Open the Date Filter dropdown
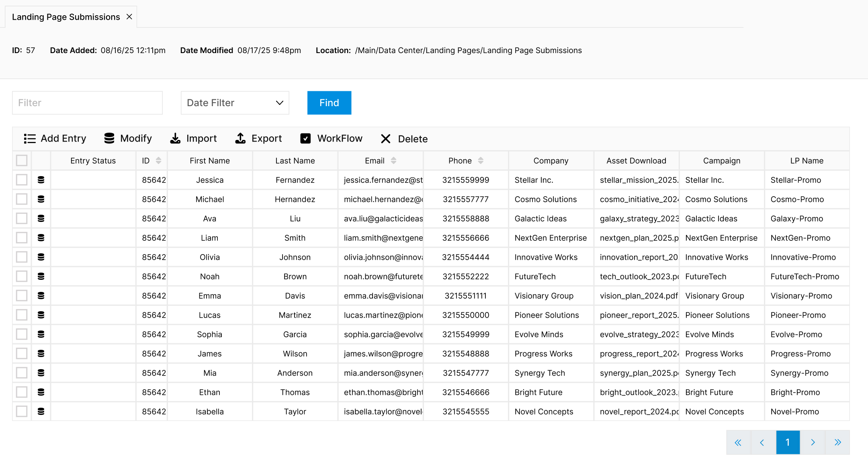Image resolution: width=868 pixels, height=464 pixels. tap(235, 103)
